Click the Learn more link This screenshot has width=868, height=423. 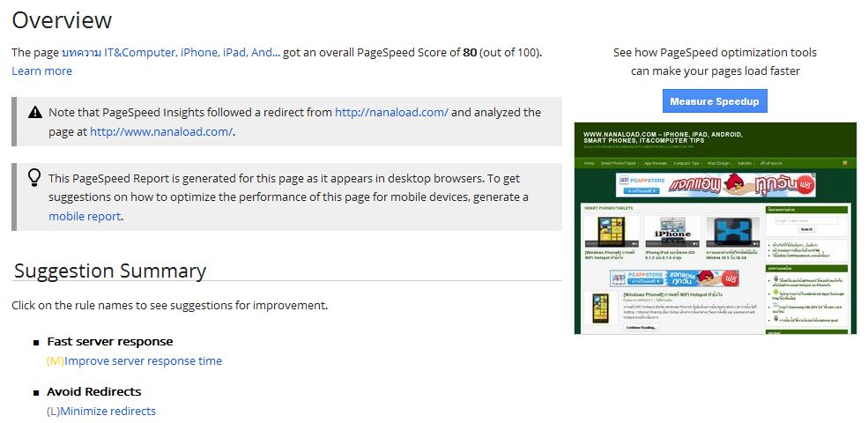(42, 70)
